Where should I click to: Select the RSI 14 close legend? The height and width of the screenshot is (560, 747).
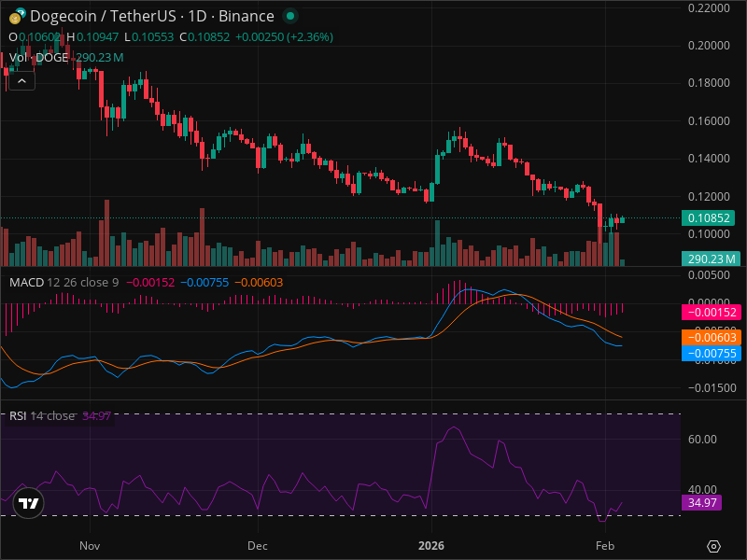coord(42,415)
